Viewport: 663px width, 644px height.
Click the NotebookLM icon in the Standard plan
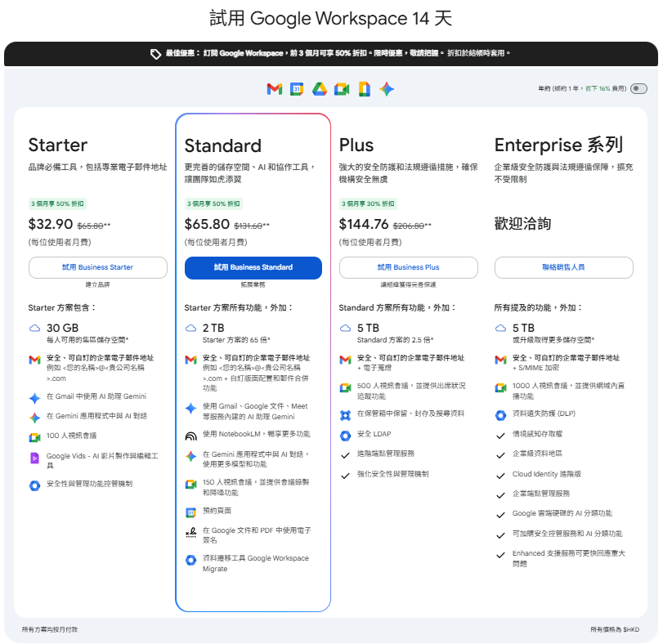[190, 436]
